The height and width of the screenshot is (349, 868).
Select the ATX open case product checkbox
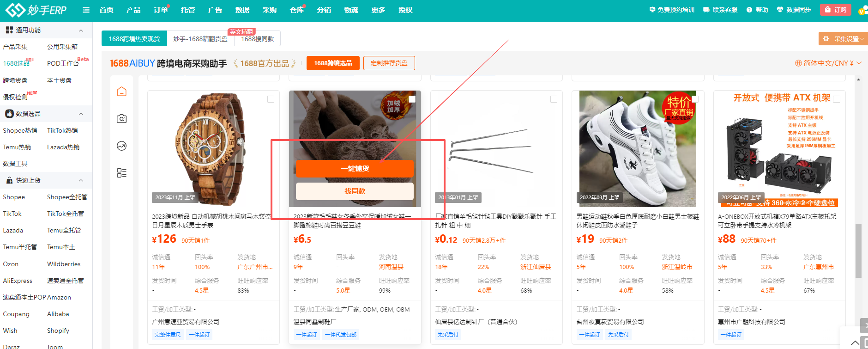tap(837, 99)
